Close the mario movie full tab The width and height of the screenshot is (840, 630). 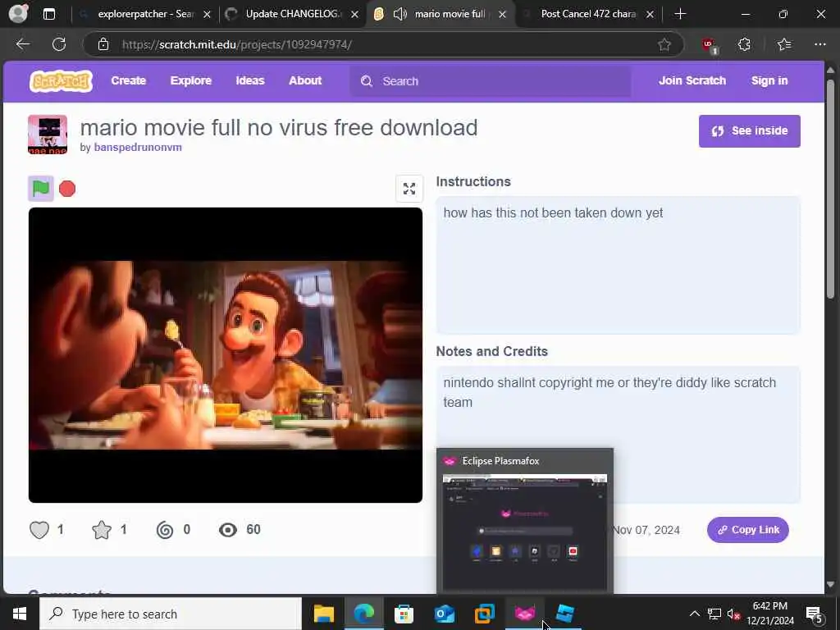pos(502,15)
